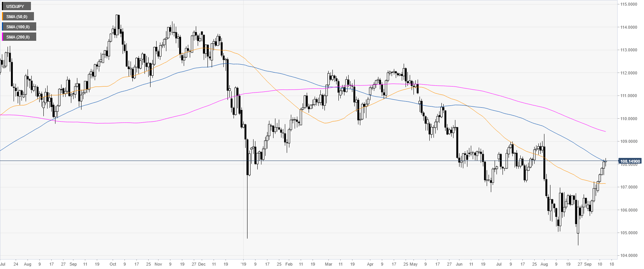
Task: Click the 104.0000 price axis label
Action: pyautogui.click(x=629, y=256)
